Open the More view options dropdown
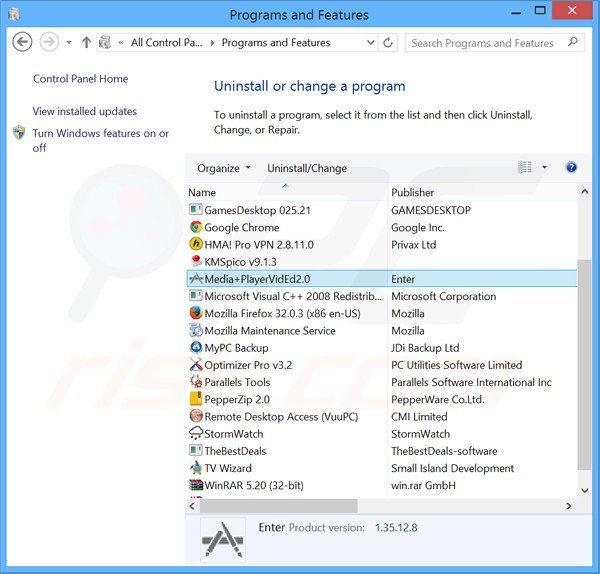 [x=544, y=167]
